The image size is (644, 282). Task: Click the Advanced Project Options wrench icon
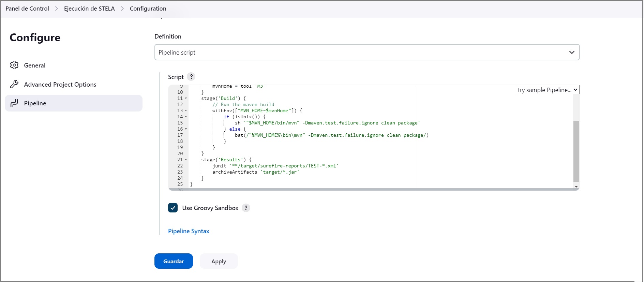(x=14, y=84)
